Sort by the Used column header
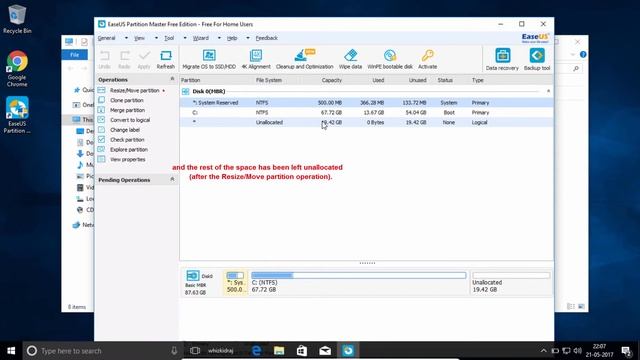 (378, 80)
